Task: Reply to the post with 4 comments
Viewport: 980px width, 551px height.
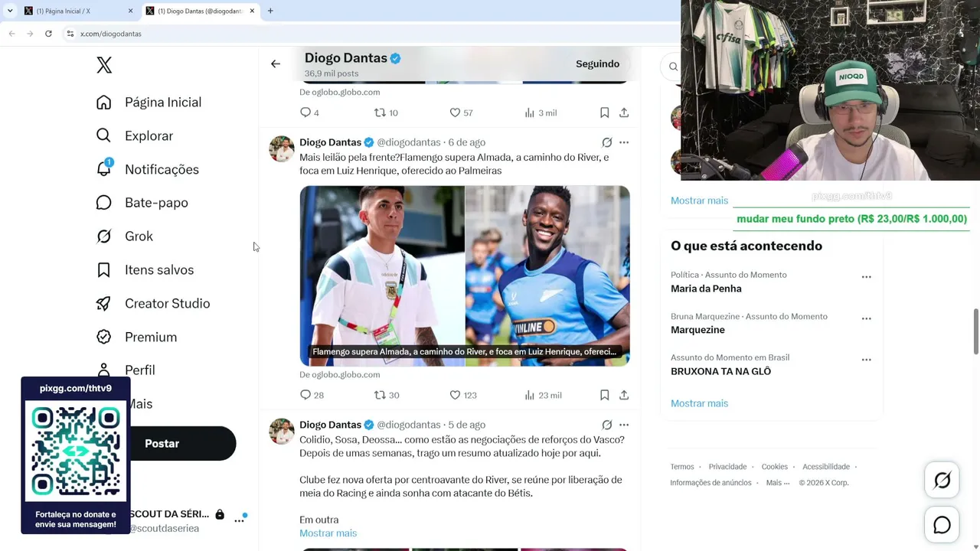Action: (305, 112)
